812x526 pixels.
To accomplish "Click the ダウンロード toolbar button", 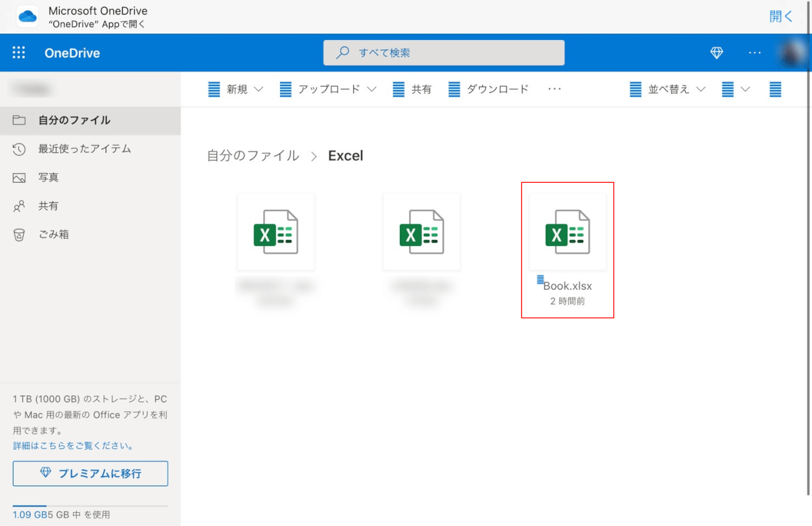I will click(489, 89).
